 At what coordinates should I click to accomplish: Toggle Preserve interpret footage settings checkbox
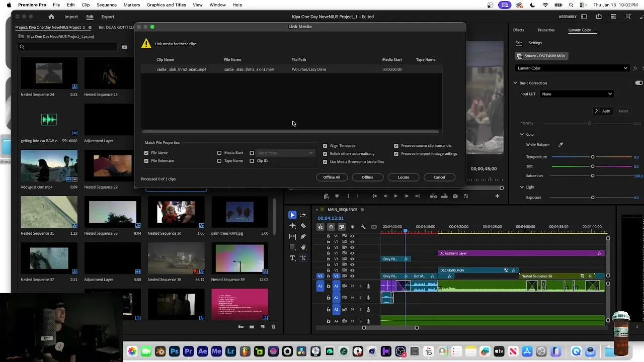click(396, 154)
